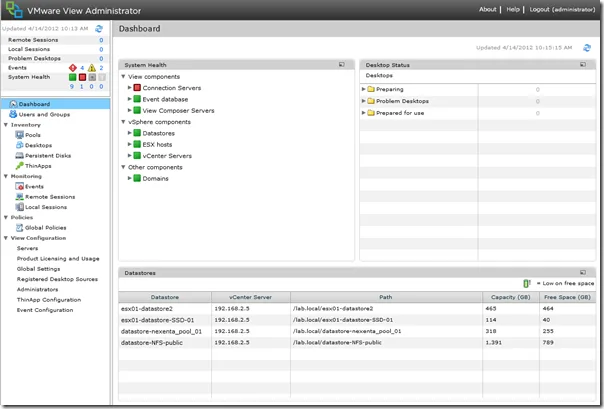Screen dimensions: 604x409
Task: Click the About link
Action: pos(487,9)
